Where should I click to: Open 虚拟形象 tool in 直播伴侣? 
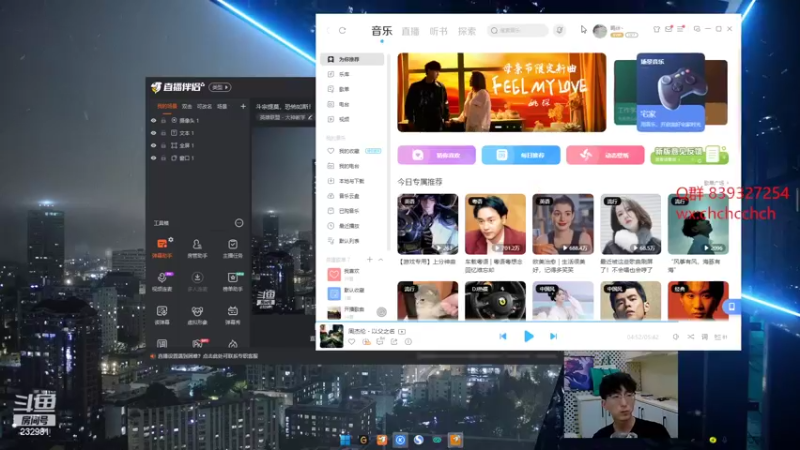[x=197, y=315]
